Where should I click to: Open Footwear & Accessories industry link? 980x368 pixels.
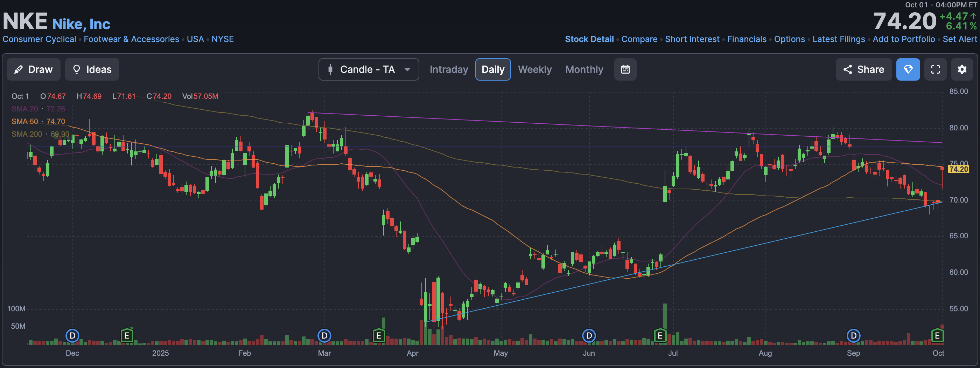[131, 39]
